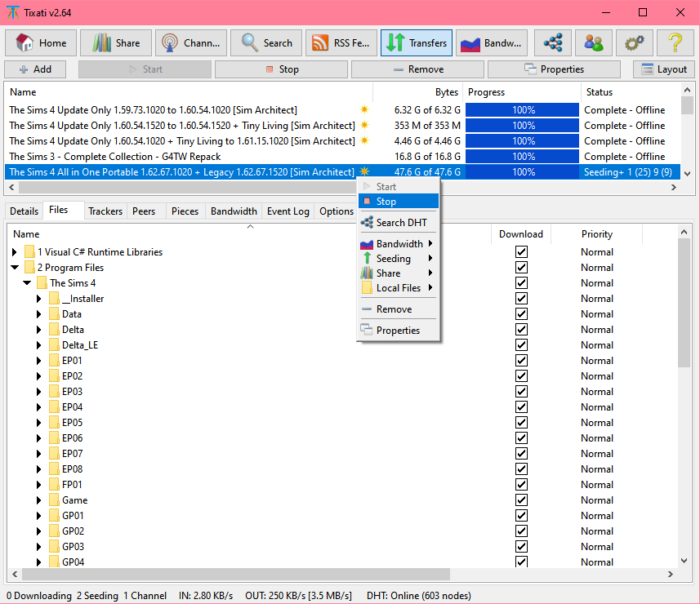This screenshot has height=604, width=700.
Task: Open the Local Files submenu in the context menu
Action: pos(399,288)
